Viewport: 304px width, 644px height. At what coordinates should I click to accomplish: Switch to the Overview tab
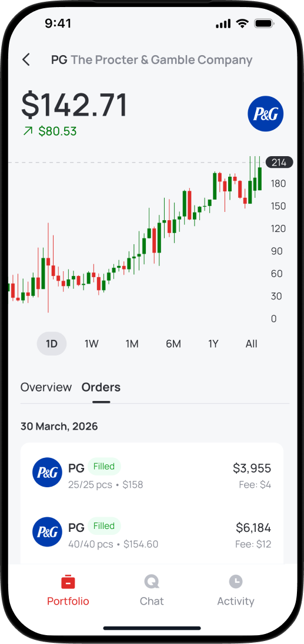pos(46,387)
